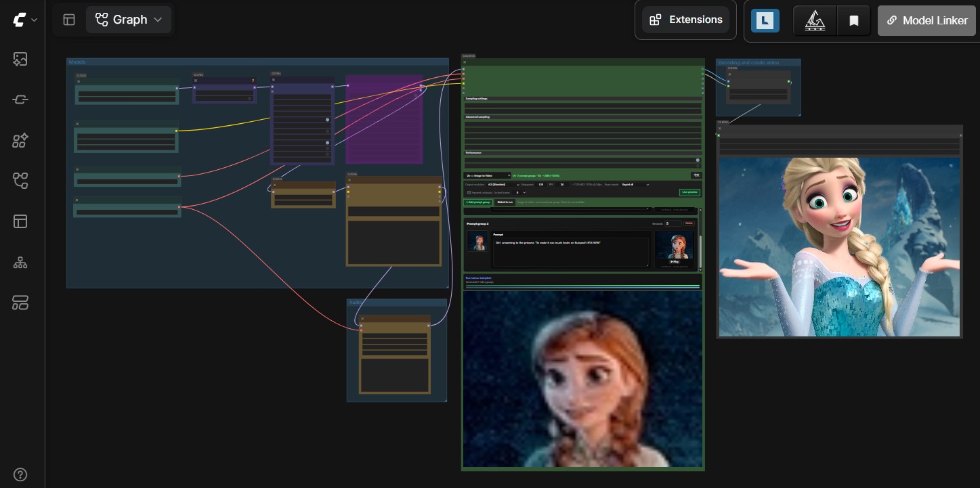Click the sailing ship logo icon
This screenshot has width=980, height=488.
[x=815, y=20]
